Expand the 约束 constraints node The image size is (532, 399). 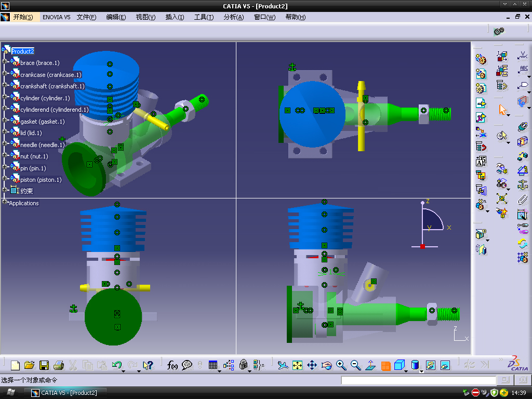(x=5, y=190)
